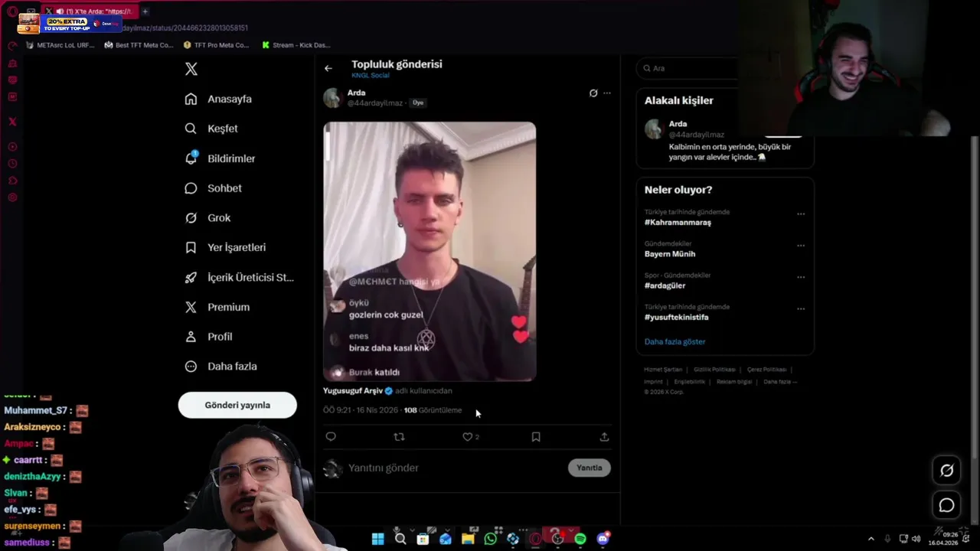This screenshot has width=980, height=551.
Task: Open the Best TFT Meta Co... bookmark
Action: click(x=139, y=45)
